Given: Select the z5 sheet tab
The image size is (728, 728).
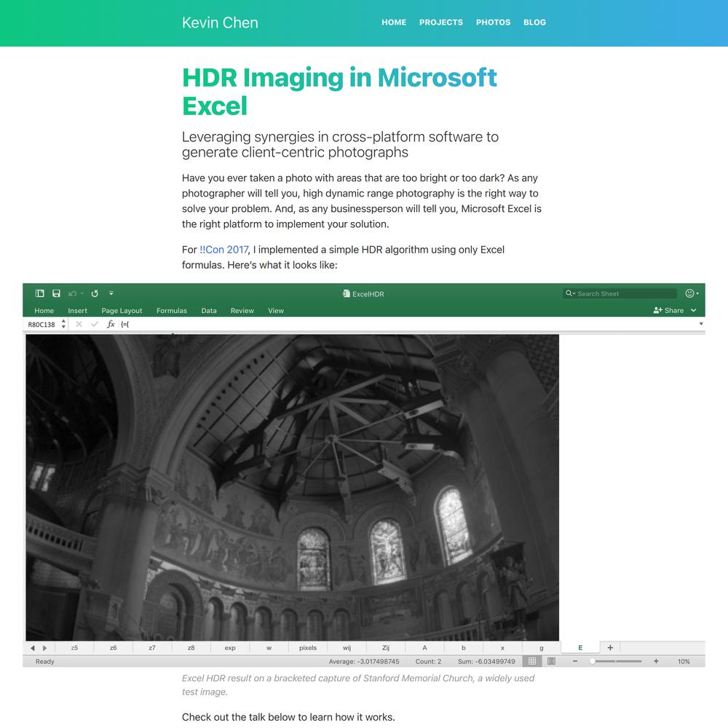Looking at the screenshot, I should tap(74, 648).
